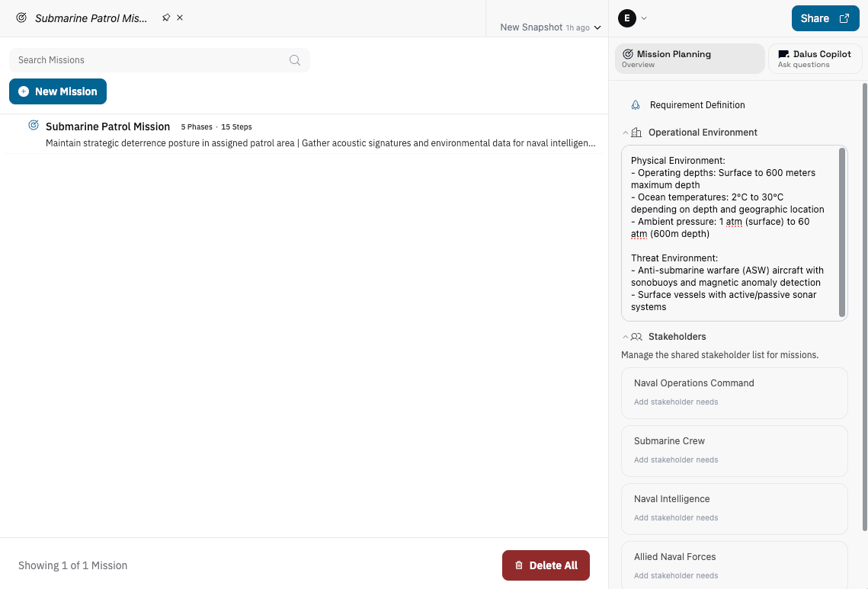Click the text box inner scrollbar
868x589 pixels.
(x=842, y=232)
